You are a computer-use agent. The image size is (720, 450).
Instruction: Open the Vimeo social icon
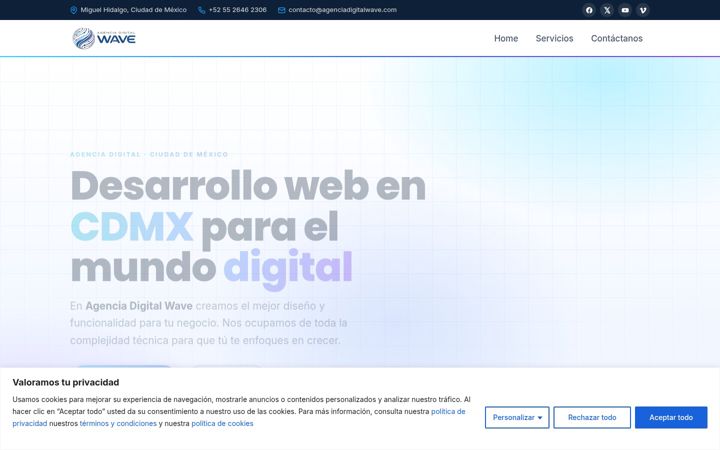643,10
